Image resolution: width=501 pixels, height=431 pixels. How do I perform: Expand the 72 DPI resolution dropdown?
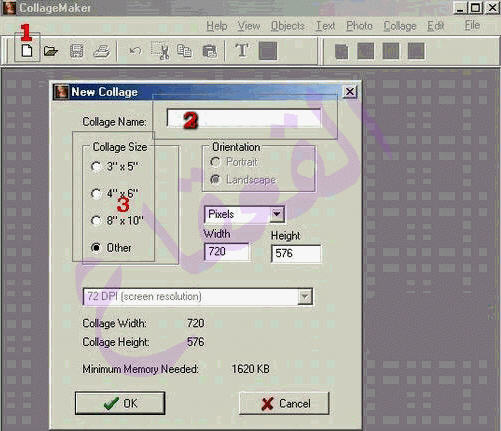coord(305,297)
